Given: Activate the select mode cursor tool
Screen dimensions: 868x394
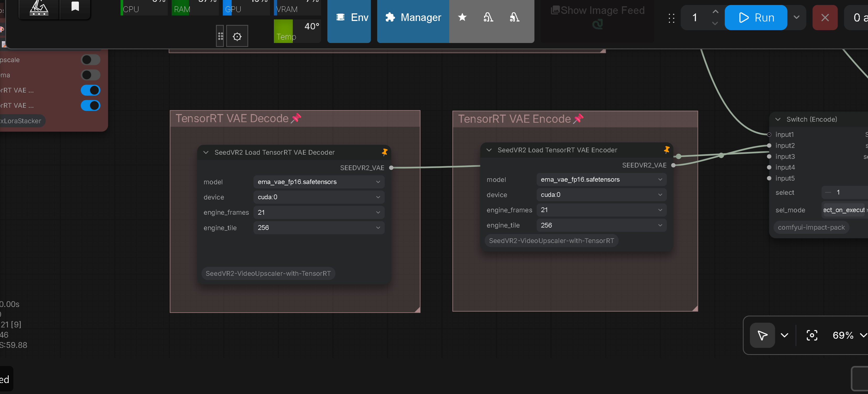Looking at the screenshot, I should tap(762, 335).
